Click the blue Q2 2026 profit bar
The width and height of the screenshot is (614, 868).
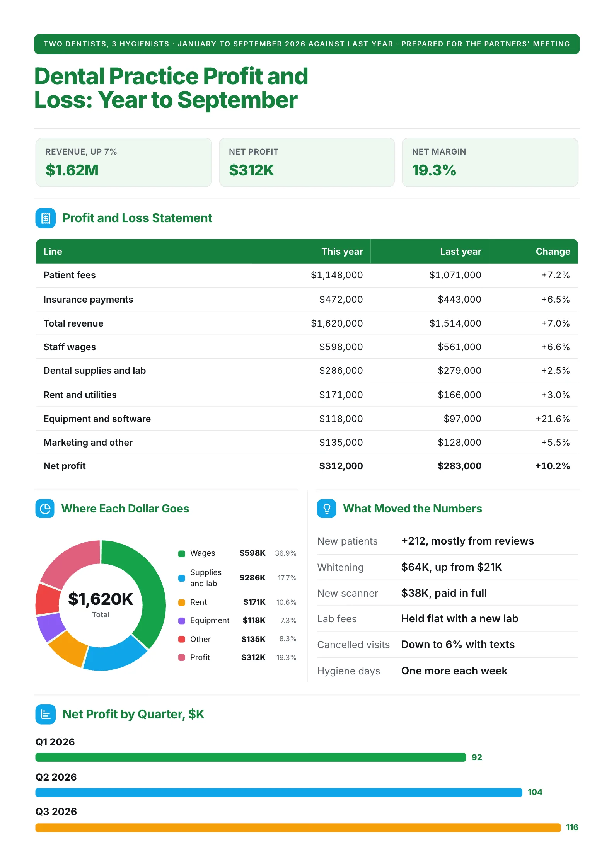click(x=279, y=792)
